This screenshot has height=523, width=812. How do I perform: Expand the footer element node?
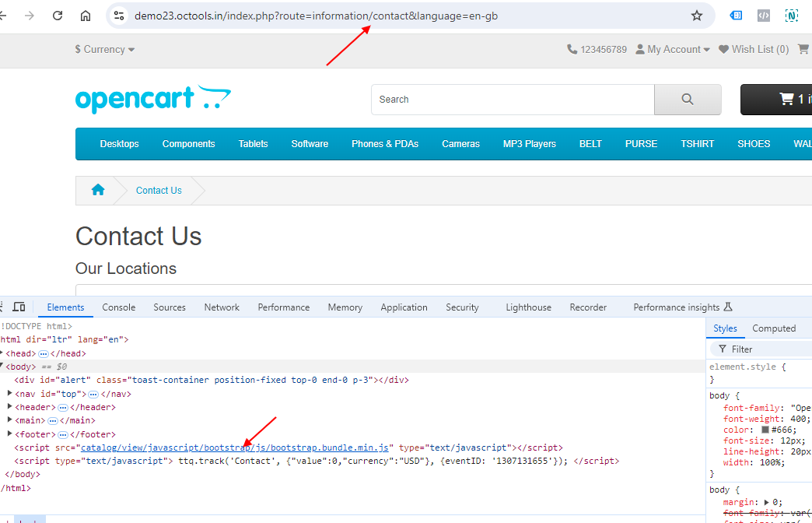pos(9,433)
